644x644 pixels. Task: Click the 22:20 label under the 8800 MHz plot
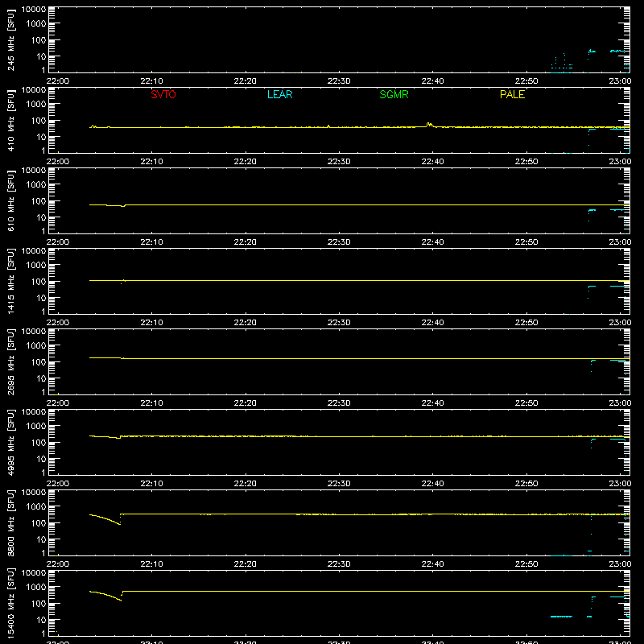(x=246, y=564)
